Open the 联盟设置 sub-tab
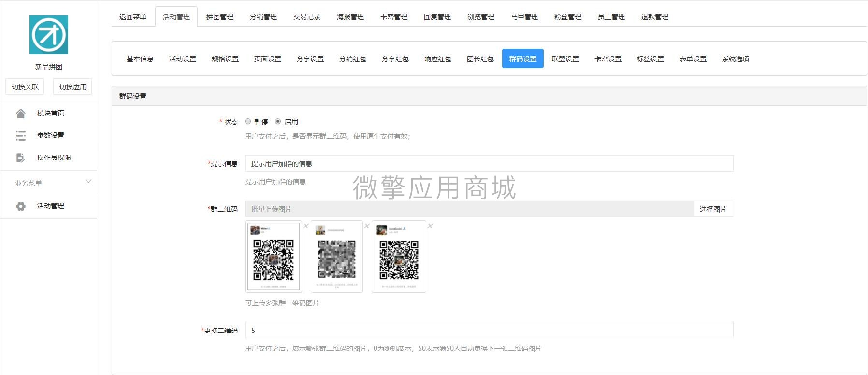Viewport: 868px width, 375px height. [565, 59]
